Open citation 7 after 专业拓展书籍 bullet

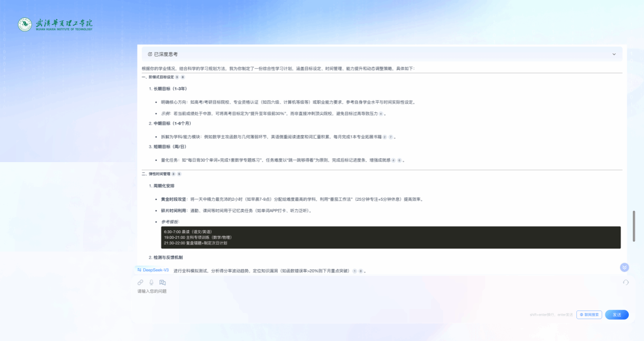(391, 137)
